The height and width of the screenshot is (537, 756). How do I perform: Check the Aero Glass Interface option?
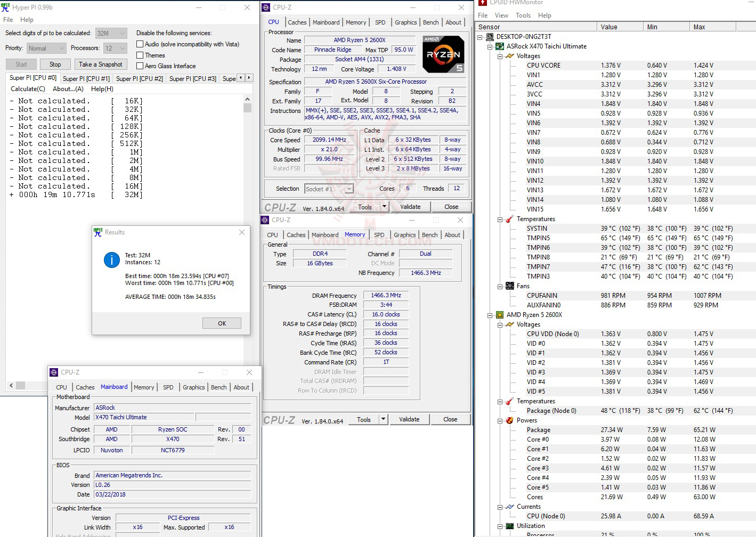[140, 66]
